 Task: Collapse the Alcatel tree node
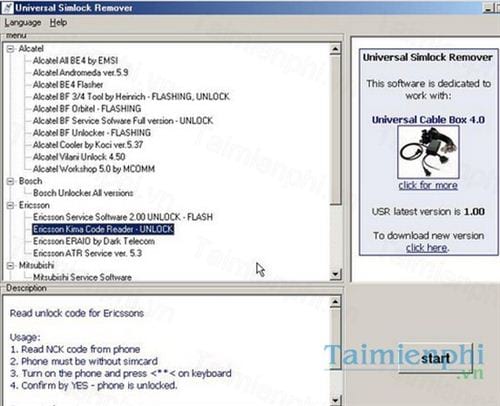pos(10,49)
